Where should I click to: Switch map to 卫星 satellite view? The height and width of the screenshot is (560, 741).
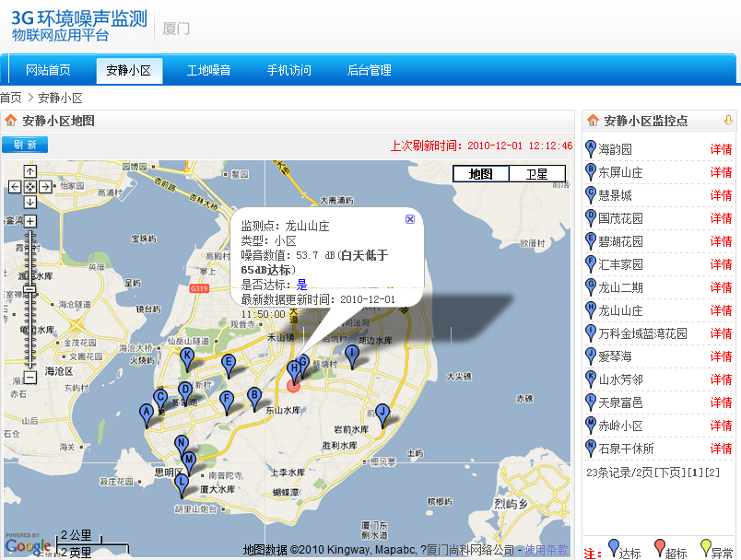(x=537, y=174)
